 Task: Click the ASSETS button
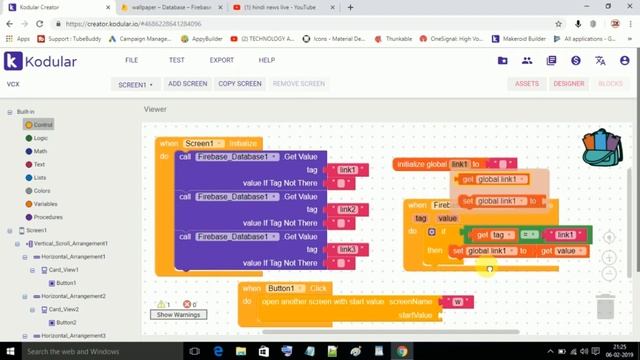pos(527,84)
